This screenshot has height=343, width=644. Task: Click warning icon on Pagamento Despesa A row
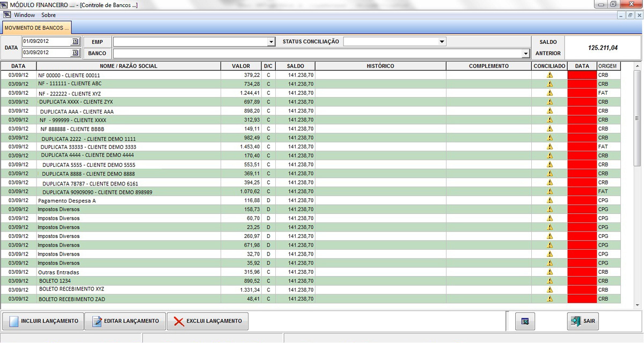[x=550, y=200]
